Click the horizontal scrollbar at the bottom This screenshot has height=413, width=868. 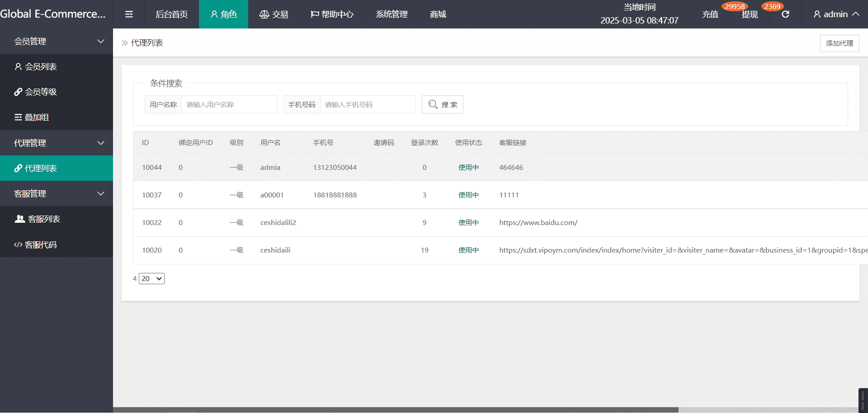[396, 410]
